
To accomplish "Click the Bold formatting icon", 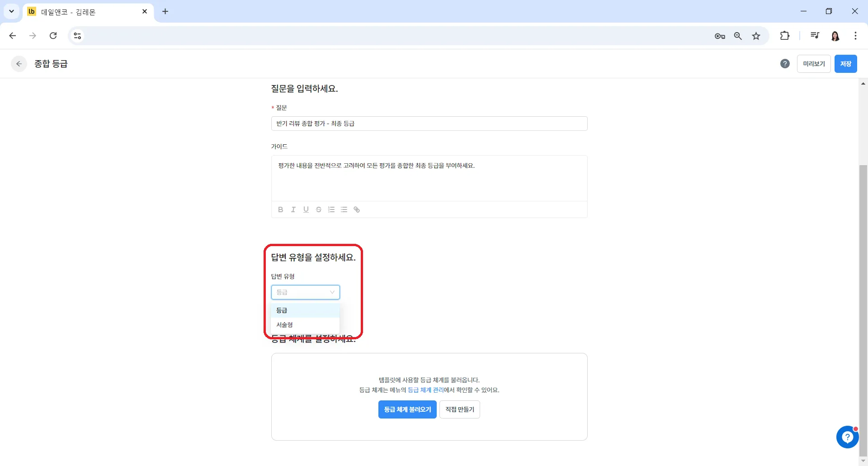I will coord(281,209).
